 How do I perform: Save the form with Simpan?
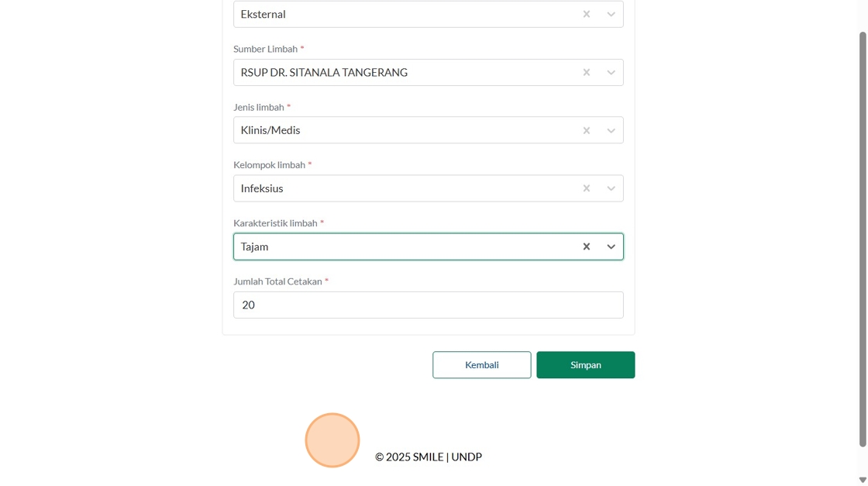pyautogui.click(x=585, y=365)
